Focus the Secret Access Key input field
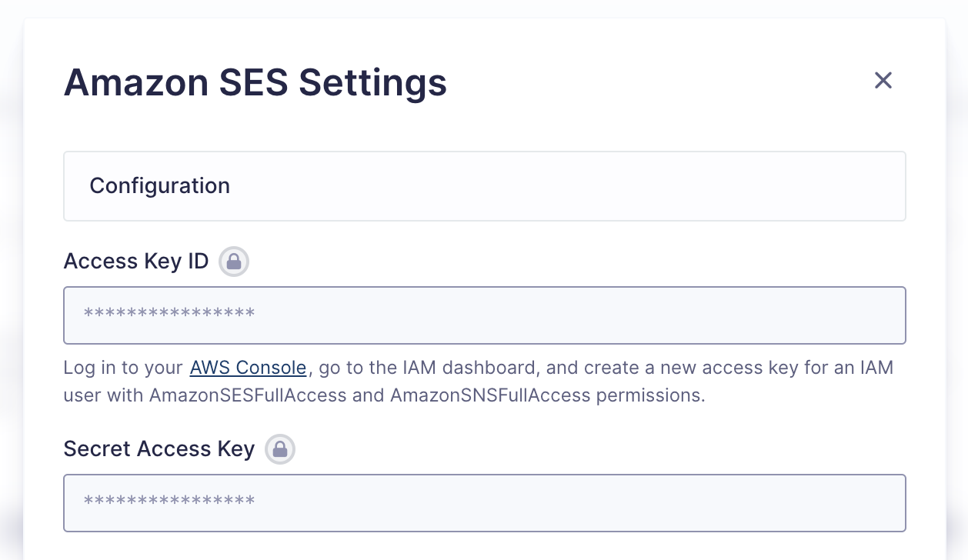Image resolution: width=968 pixels, height=560 pixels. (485, 503)
